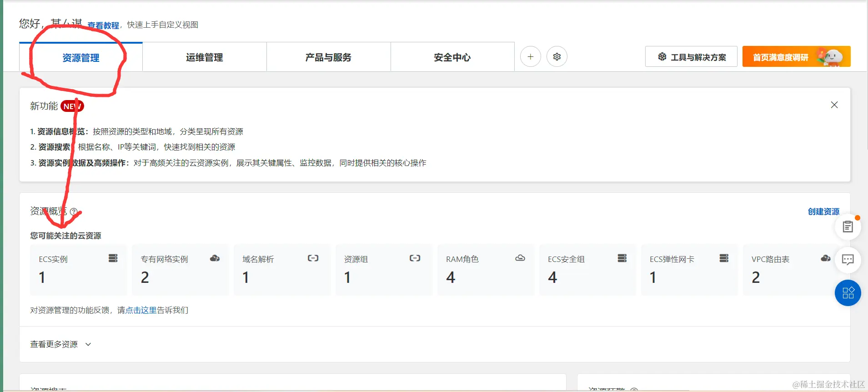Open the clipboard floating side icon

pos(848,226)
